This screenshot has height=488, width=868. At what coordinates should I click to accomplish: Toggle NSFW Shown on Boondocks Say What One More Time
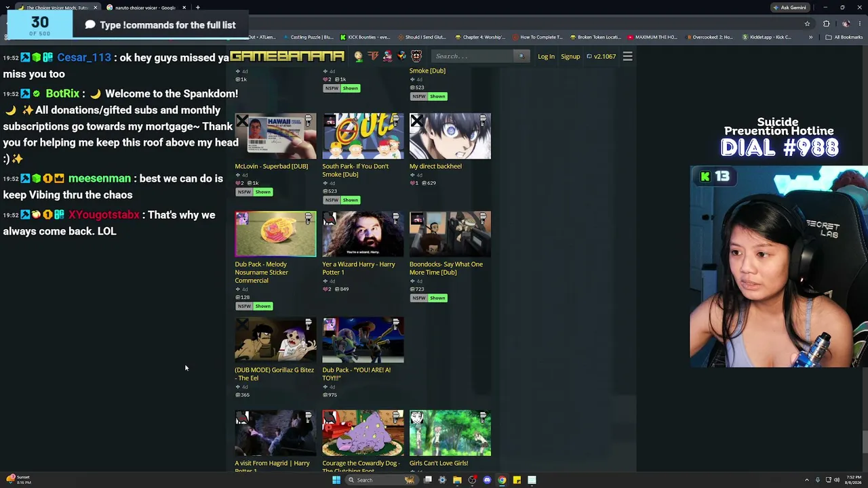[x=429, y=298]
